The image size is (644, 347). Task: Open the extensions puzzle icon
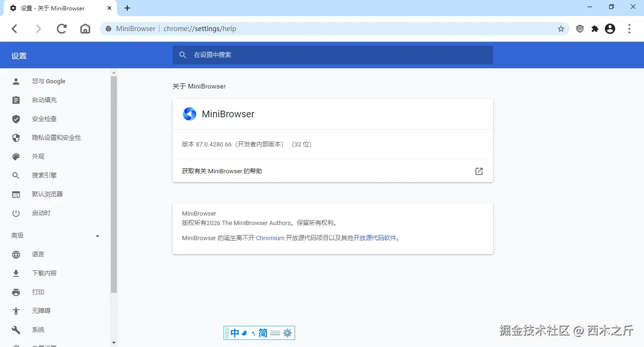pos(595,29)
